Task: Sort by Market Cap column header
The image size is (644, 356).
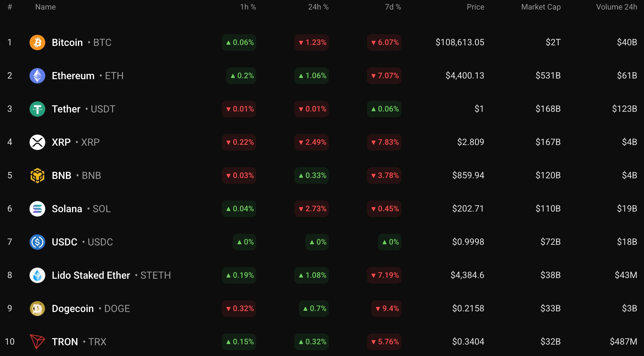Action: pyautogui.click(x=541, y=7)
